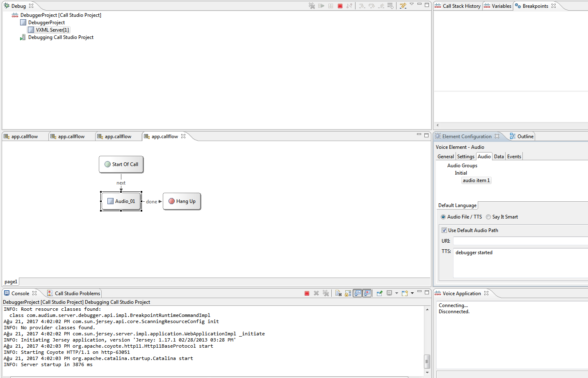The image size is (588, 378).
Task: Close the Voice Application view
Action: [x=486, y=293]
